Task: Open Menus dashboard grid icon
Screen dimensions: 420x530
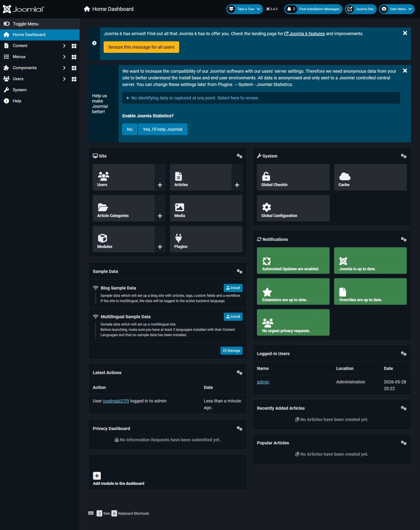Action: [x=74, y=57]
